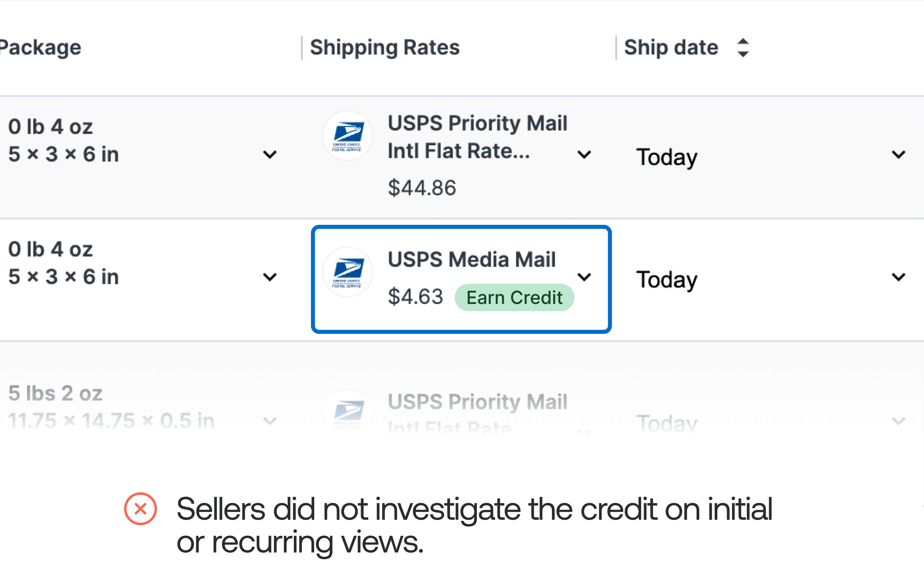Select the $44.86 Priority Mail price text
The width and height of the screenshot is (924, 577).
(422, 188)
